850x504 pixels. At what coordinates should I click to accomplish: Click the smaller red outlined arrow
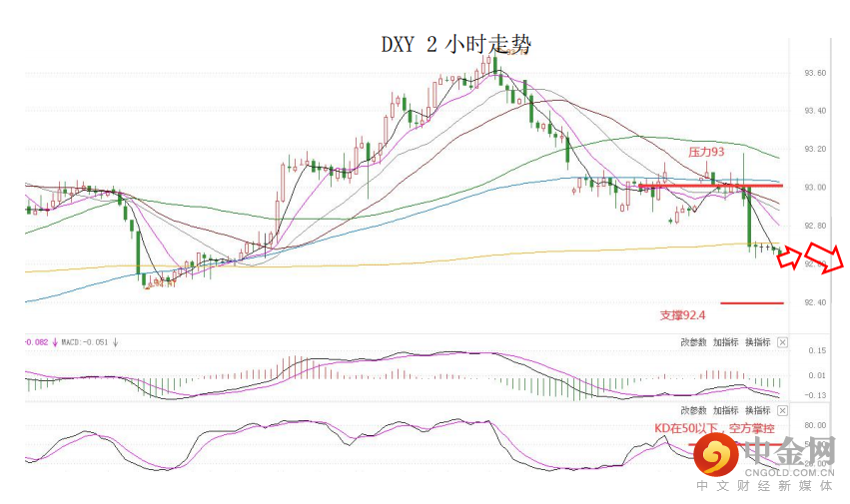789,256
